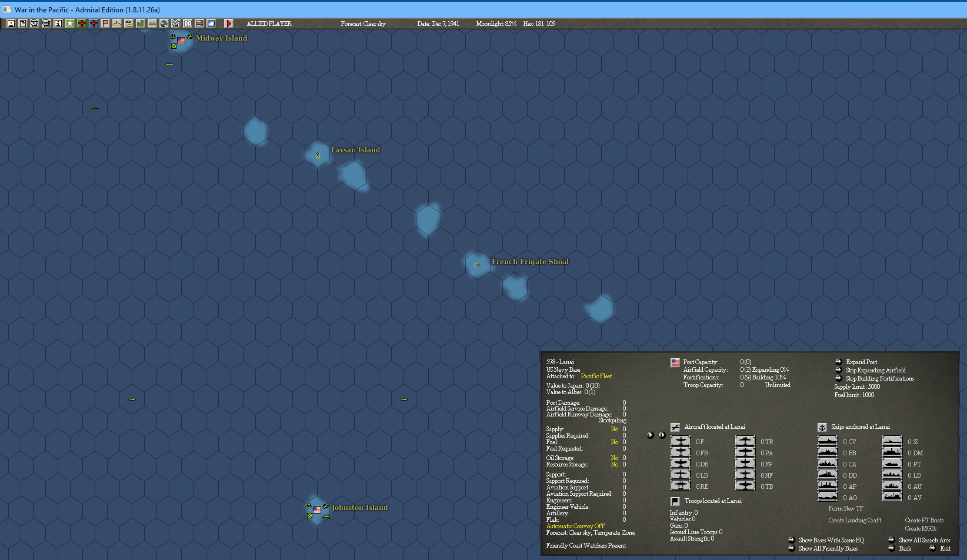Click 'Fuel limit : 1000' to adjust

click(854, 395)
